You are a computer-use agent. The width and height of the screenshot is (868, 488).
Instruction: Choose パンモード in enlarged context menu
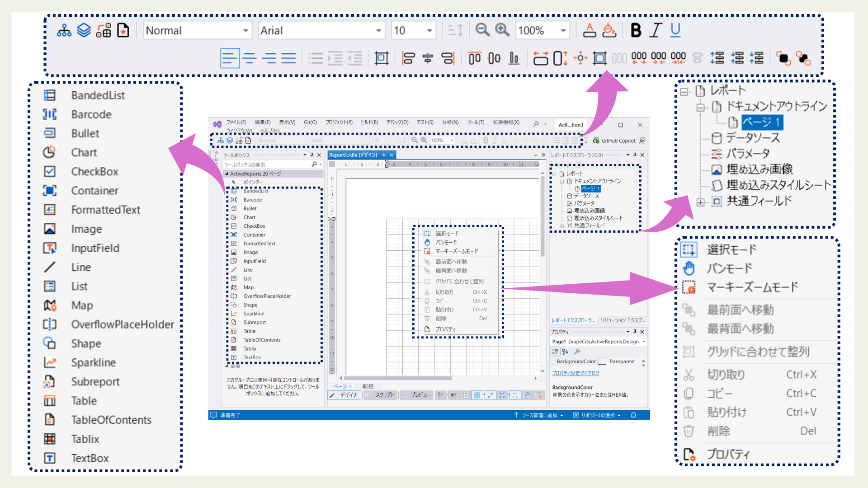(730, 268)
